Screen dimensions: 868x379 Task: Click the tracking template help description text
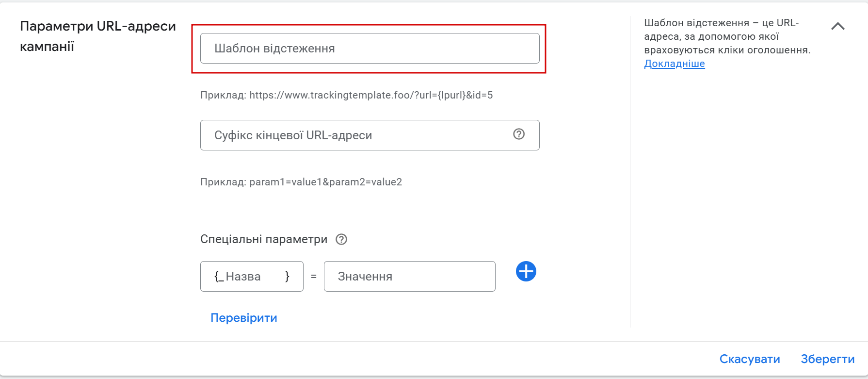coord(726,36)
